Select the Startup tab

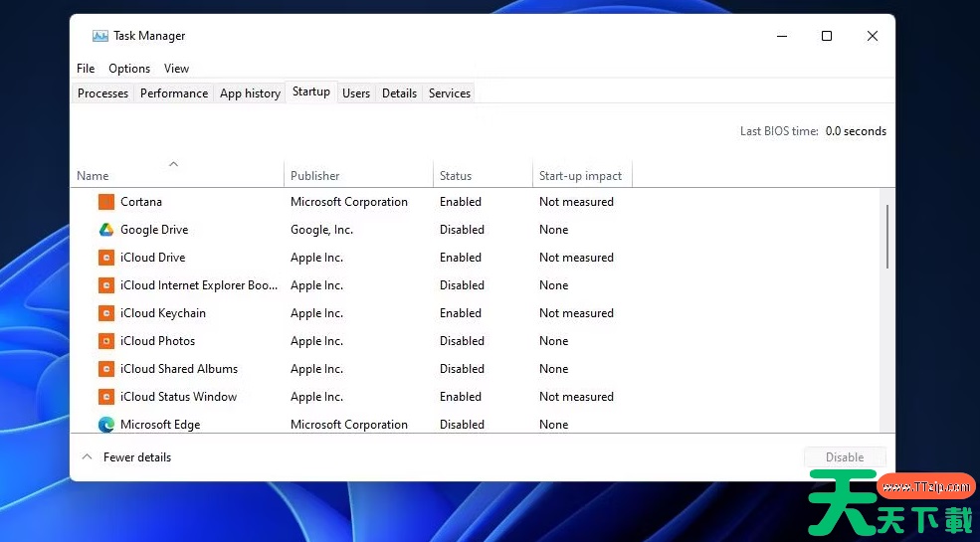311,91
